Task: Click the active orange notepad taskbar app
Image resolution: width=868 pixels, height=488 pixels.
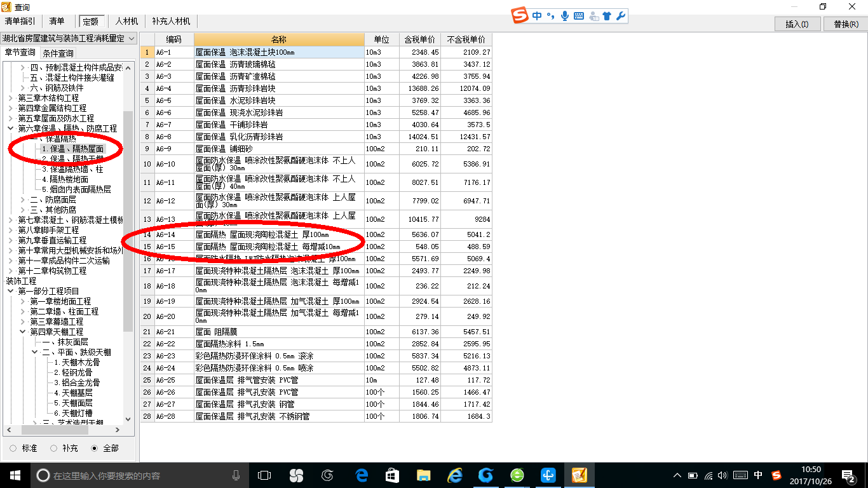Action: pos(579,475)
